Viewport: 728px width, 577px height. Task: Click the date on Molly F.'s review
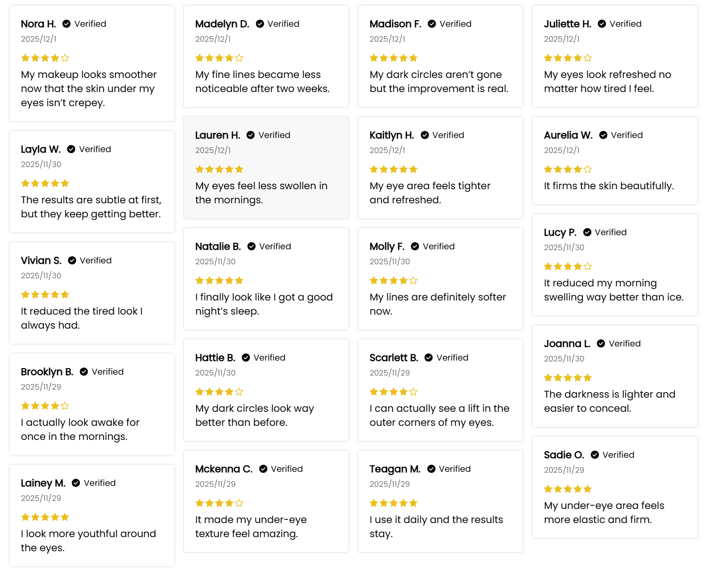pyautogui.click(x=389, y=262)
